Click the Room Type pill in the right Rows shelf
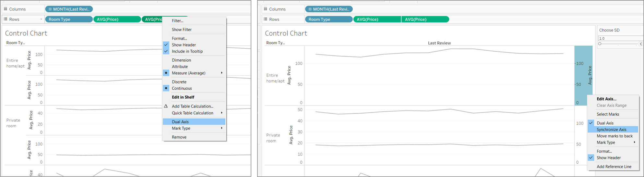644x177 pixels. point(328,19)
